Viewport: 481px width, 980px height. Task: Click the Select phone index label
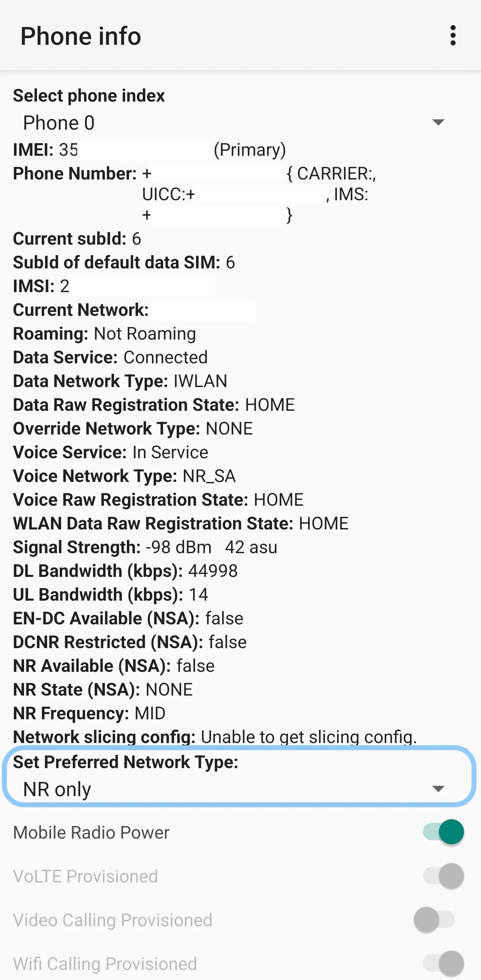(89, 96)
